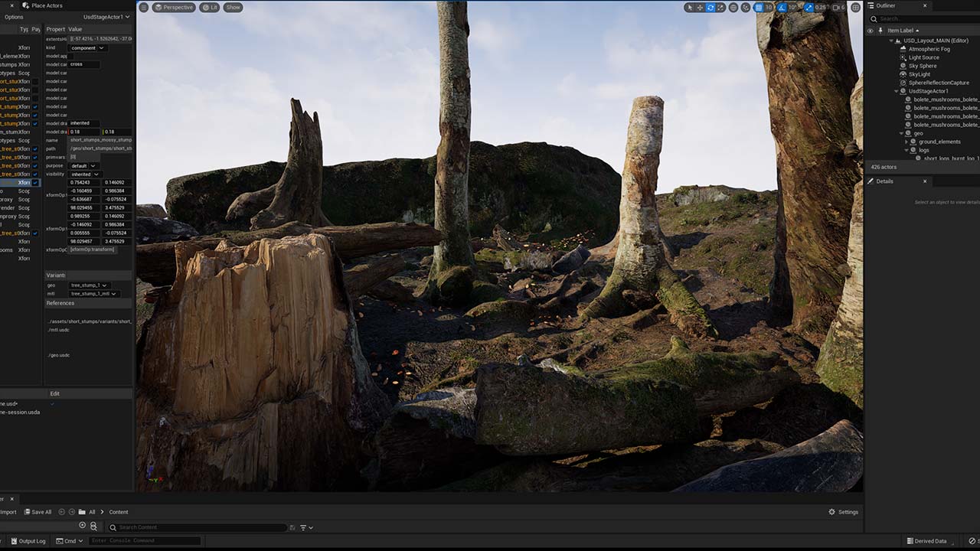Activate the Rotate tool in viewport toolbar
This screenshot has width=980, height=551.
click(x=710, y=8)
